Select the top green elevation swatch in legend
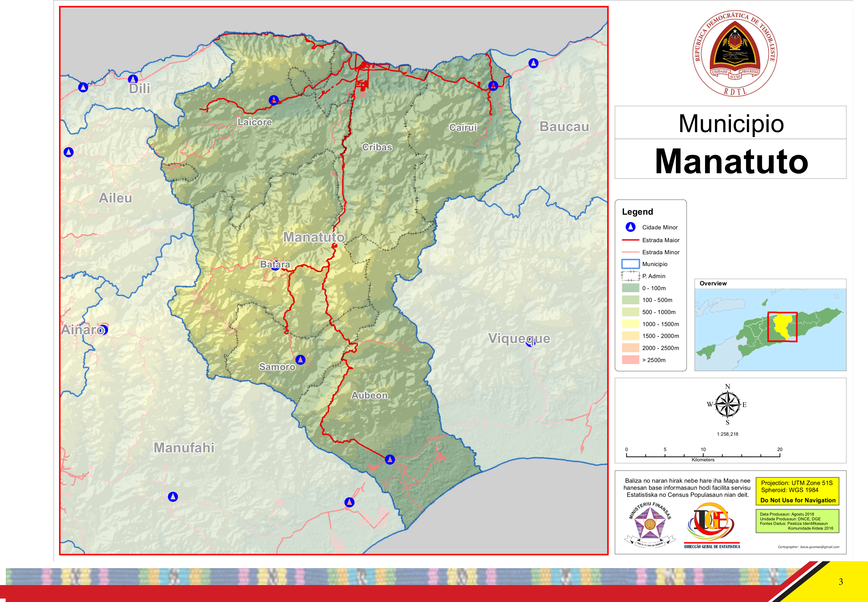 click(x=630, y=288)
